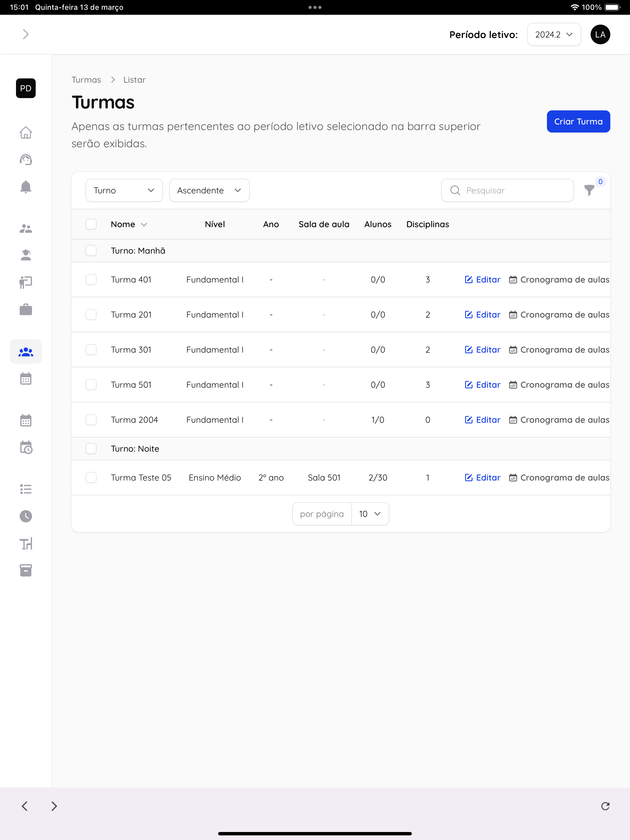Open Cronograma de aulas for Turma 301
Image resolution: width=630 pixels, height=840 pixels.
559,350
